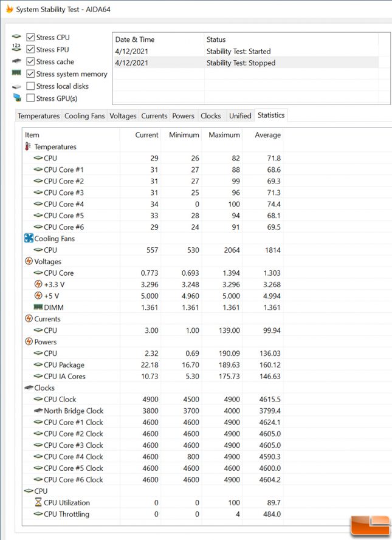Select the Clocks tab
The height and width of the screenshot is (540, 392).
tap(211, 115)
